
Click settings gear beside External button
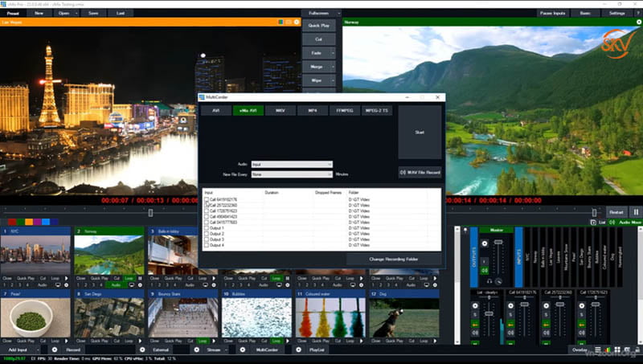tap(144, 350)
